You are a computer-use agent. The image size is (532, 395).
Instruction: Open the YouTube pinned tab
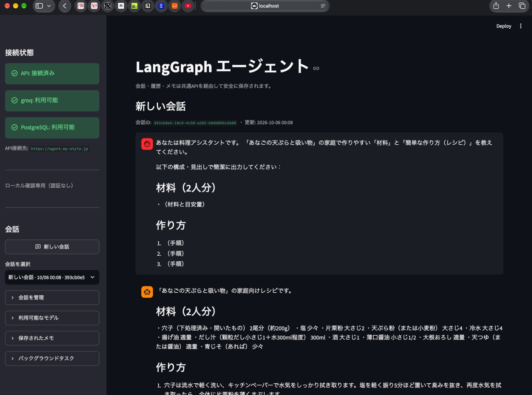188,6
